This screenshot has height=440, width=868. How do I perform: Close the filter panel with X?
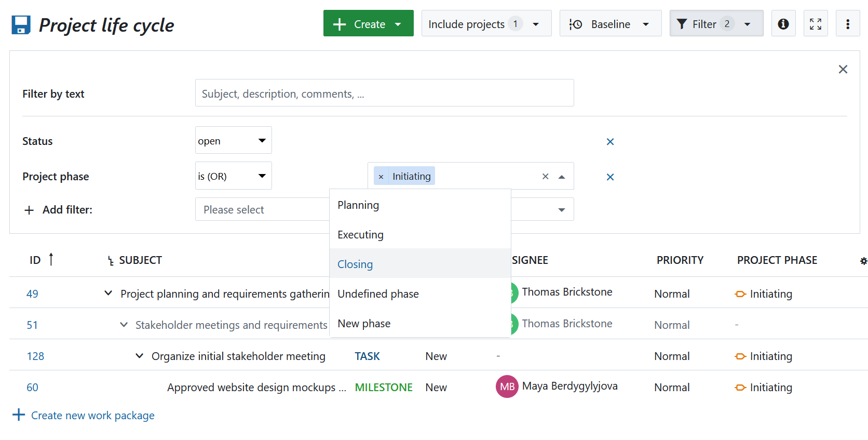[x=843, y=70]
